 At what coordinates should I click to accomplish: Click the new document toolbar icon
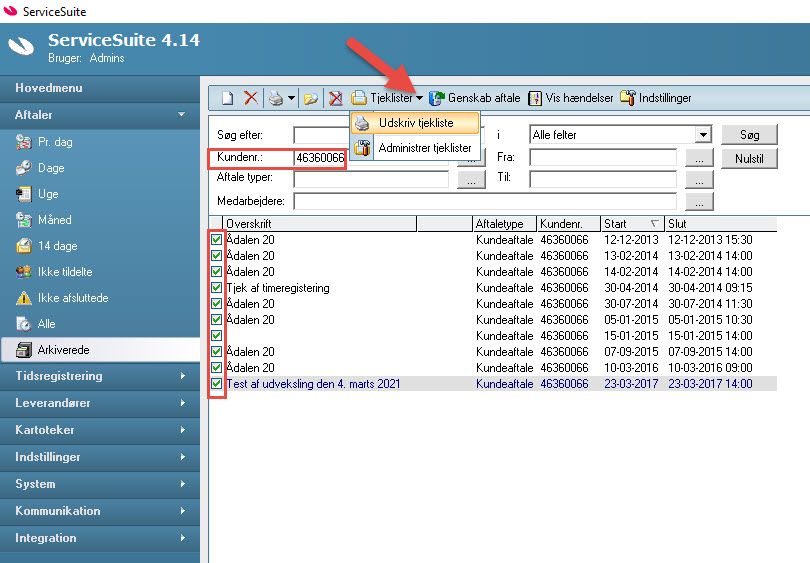pos(227,98)
